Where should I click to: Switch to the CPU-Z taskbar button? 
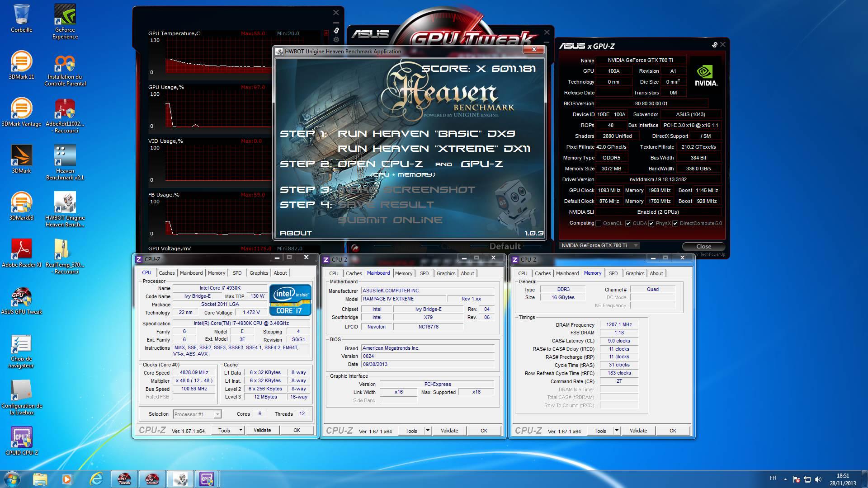207,479
